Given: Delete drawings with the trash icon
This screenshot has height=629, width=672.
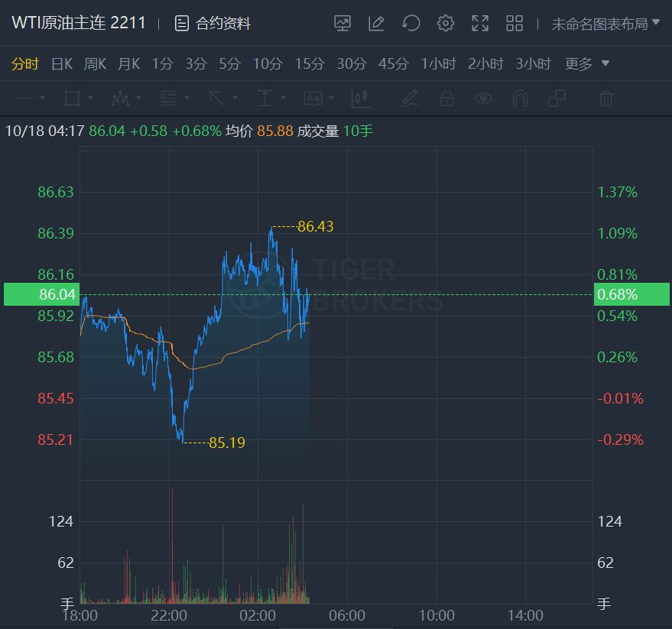Looking at the screenshot, I should (x=606, y=98).
